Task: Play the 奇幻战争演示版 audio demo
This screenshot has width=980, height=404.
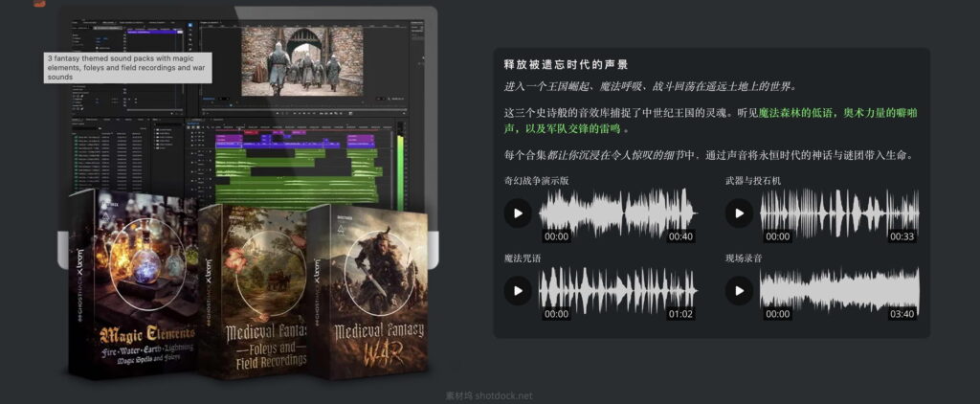Action: tap(518, 213)
